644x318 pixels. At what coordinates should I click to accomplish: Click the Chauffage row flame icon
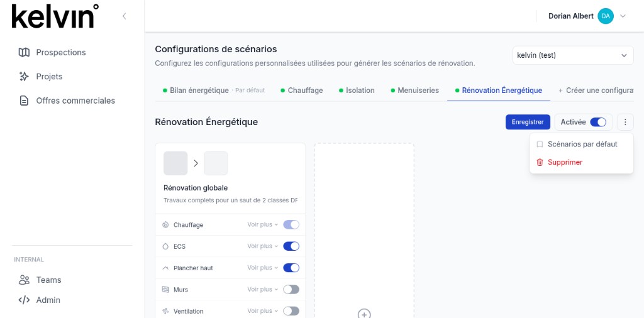tap(165, 225)
